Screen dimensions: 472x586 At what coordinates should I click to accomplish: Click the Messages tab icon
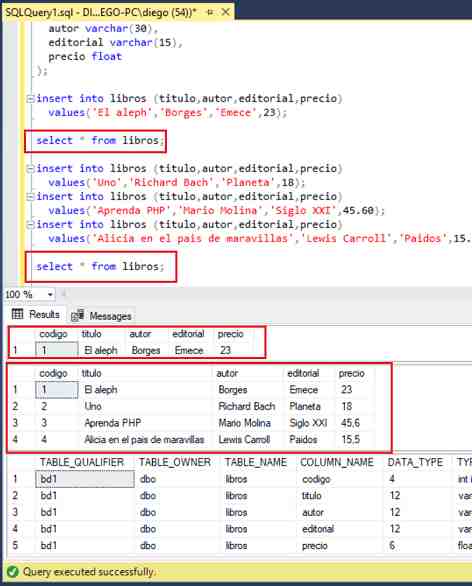[77, 316]
